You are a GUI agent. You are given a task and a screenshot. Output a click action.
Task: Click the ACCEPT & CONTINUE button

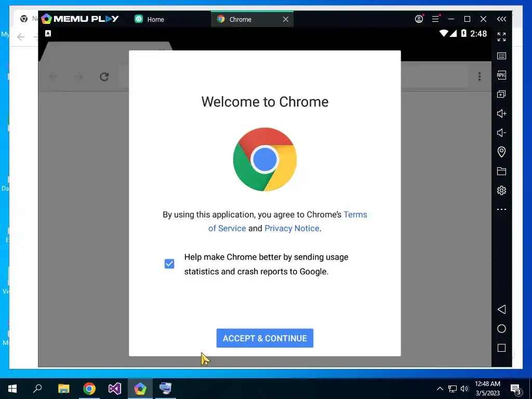click(x=264, y=338)
